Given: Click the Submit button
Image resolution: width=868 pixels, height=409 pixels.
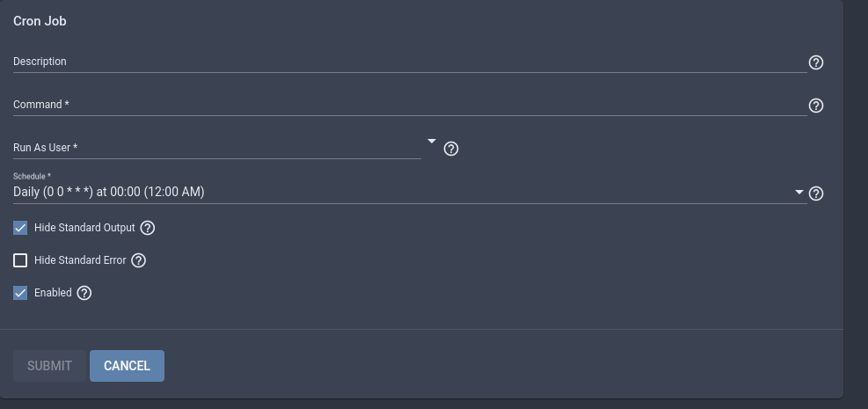Looking at the screenshot, I should click(49, 366).
